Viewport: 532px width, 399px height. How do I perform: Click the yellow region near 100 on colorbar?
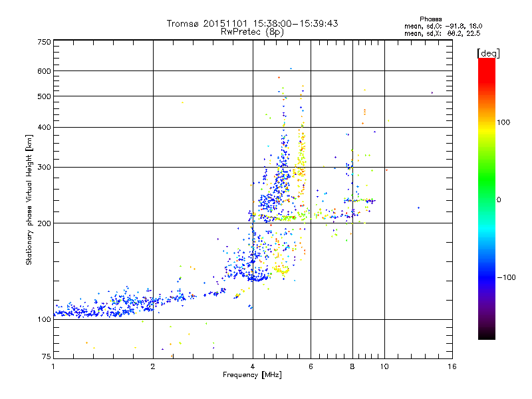click(x=487, y=129)
